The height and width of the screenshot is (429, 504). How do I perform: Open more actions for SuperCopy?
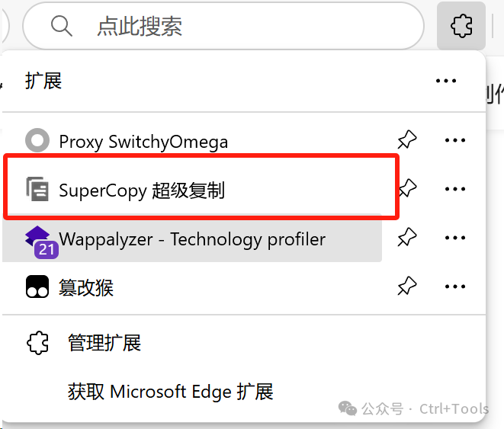tap(454, 189)
